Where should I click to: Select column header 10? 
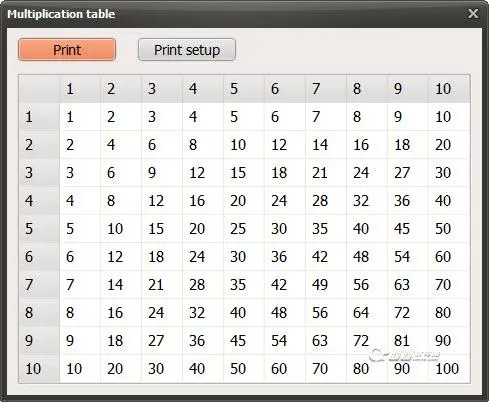449,89
